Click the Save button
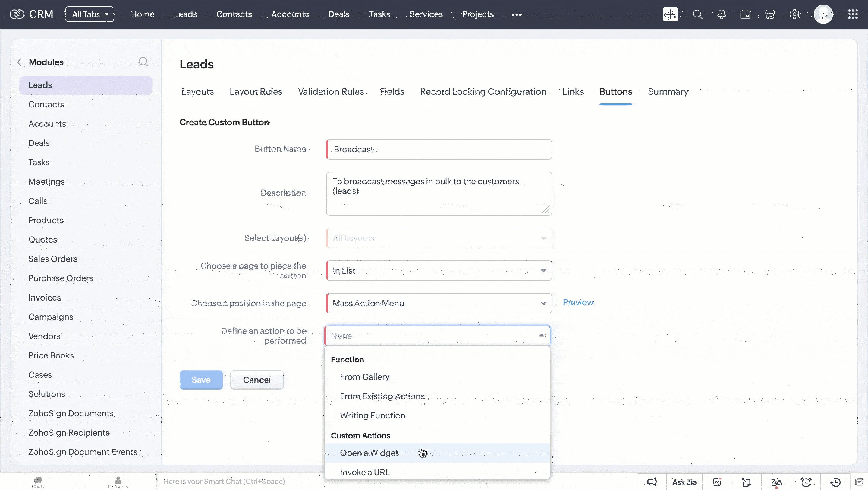 [x=201, y=380]
